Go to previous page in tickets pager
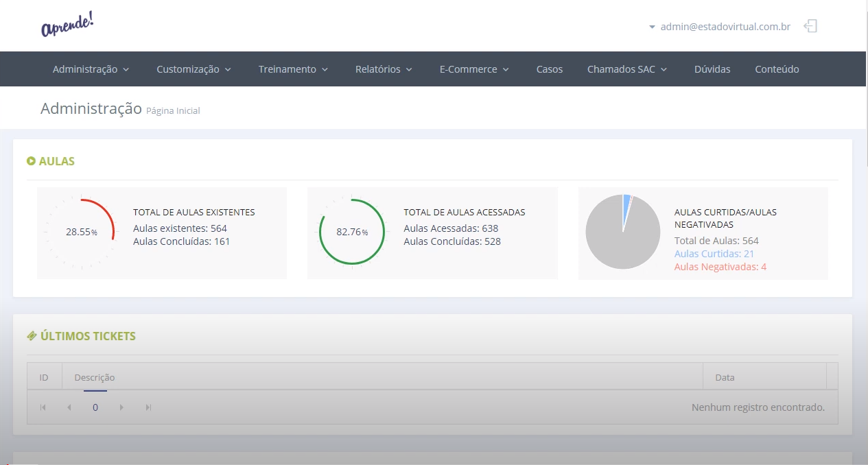This screenshot has height=465, width=868. pos(69,407)
